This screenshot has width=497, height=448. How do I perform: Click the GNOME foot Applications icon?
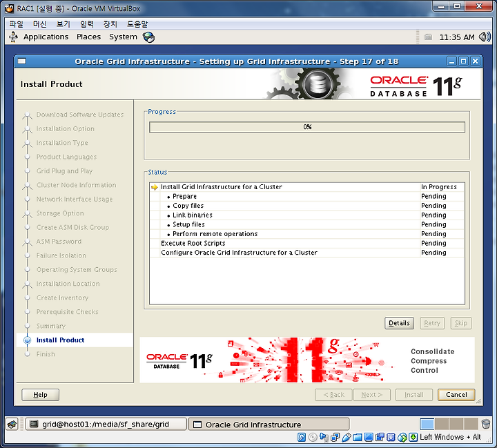[x=13, y=37]
